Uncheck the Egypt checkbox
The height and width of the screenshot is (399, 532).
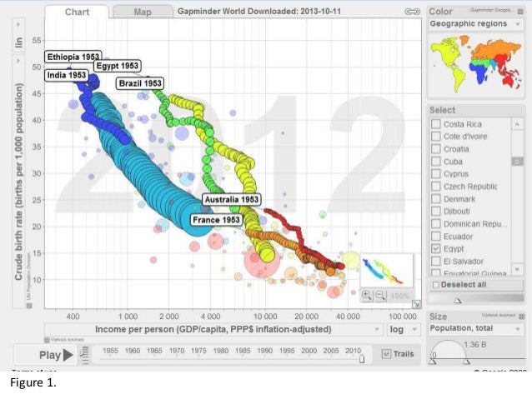[x=435, y=248]
